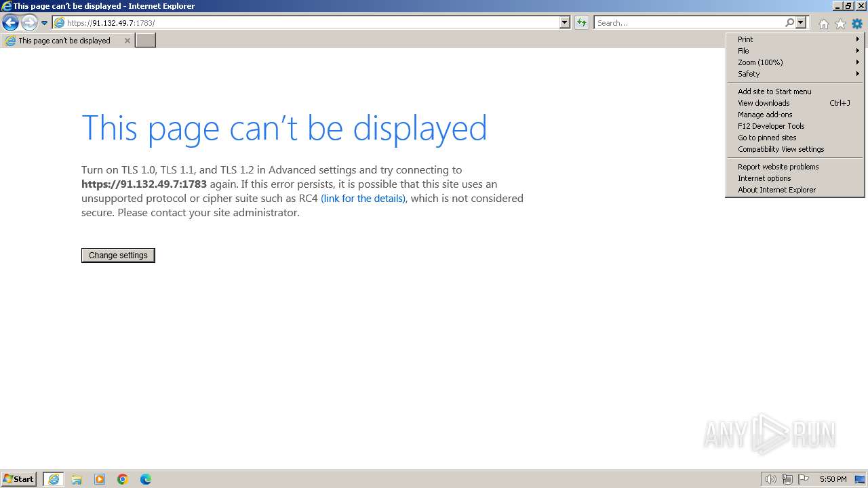This screenshot has width=868, height=488.
Task: Choose Add site to Start menu
Action: 795,91
